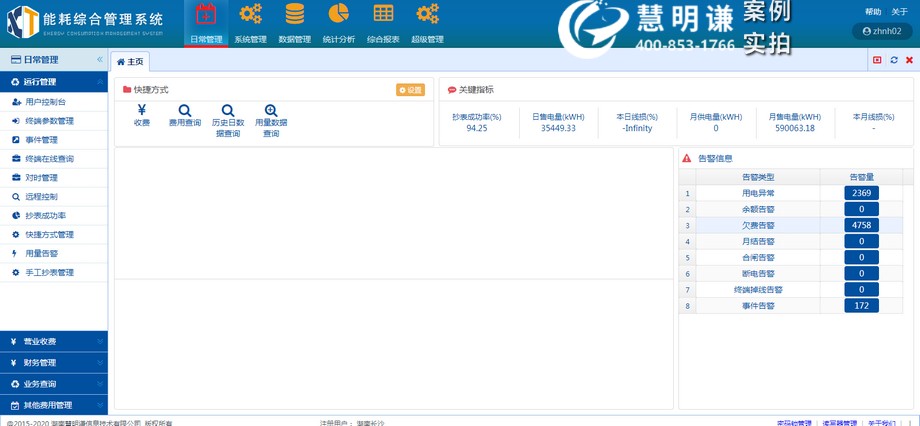Click the 用电异常 alarm count 2369

[x=861, y=193]
